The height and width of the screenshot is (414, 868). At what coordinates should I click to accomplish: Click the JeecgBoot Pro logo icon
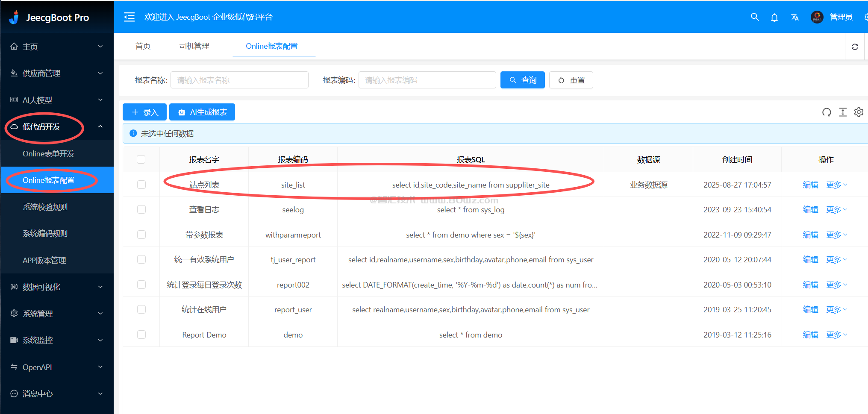point(15,18)
